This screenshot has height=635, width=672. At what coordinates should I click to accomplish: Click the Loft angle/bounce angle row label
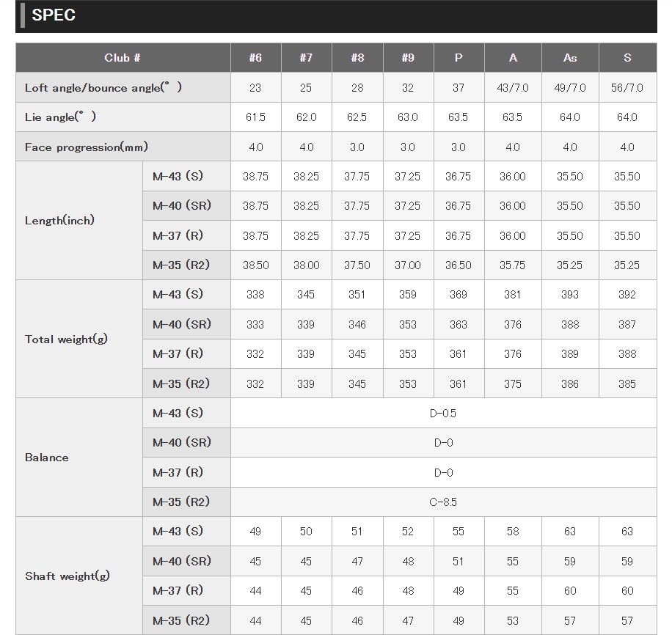tap(103, 88)
